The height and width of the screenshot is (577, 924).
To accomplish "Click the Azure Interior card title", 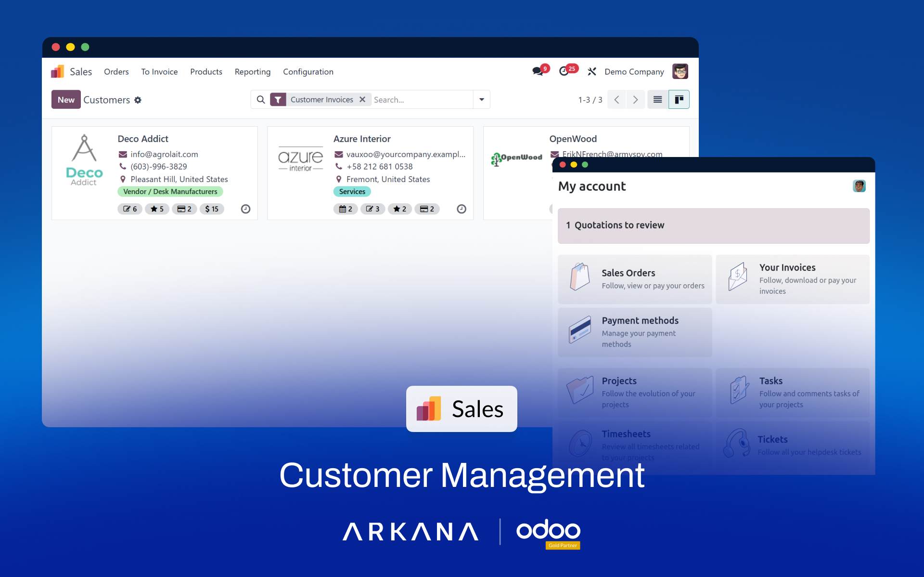I will [362, 139].
